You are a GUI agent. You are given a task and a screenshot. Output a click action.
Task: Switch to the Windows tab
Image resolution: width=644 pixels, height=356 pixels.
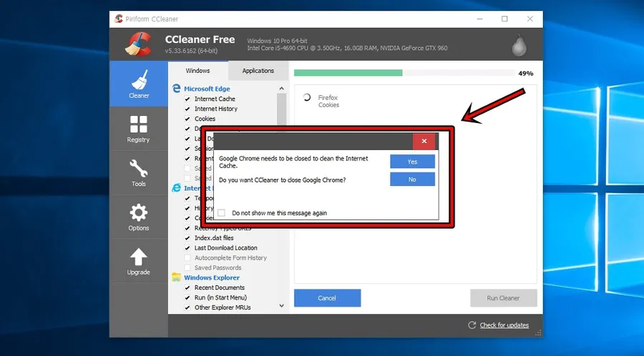coord(197,71)
